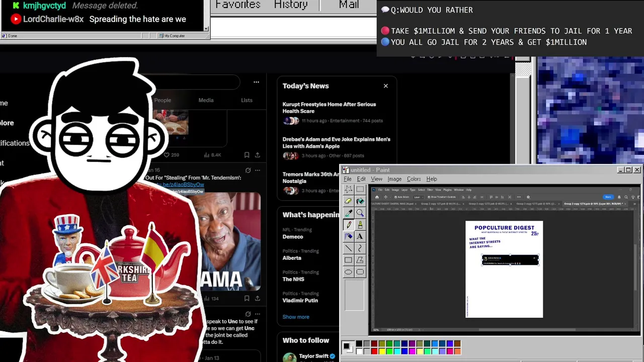Open the Vladimir Putin trending topic

pyautogui.click(x=300, y=300)
